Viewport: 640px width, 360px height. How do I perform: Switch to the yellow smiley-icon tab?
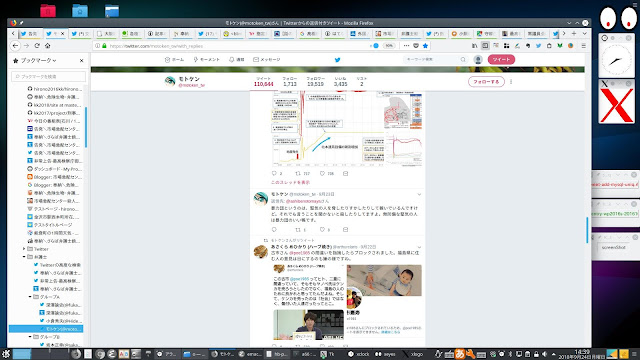click(233, 34)
